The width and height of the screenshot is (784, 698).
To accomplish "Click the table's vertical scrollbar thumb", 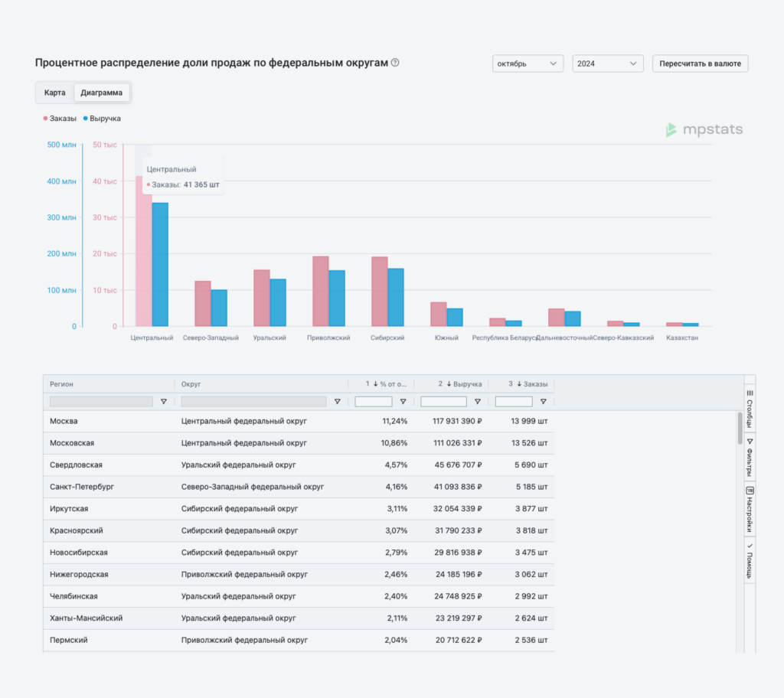I will click(740, 429).
